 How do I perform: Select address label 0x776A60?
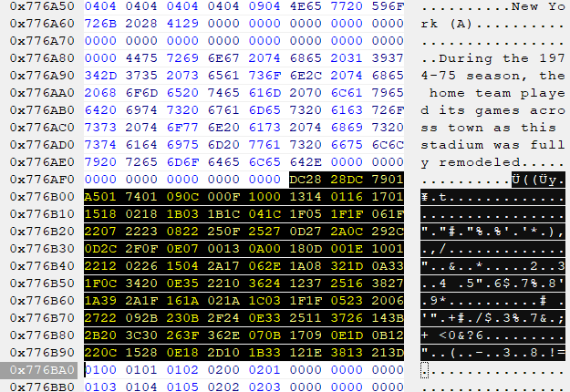pyautogui.click(x=42, y=24)
